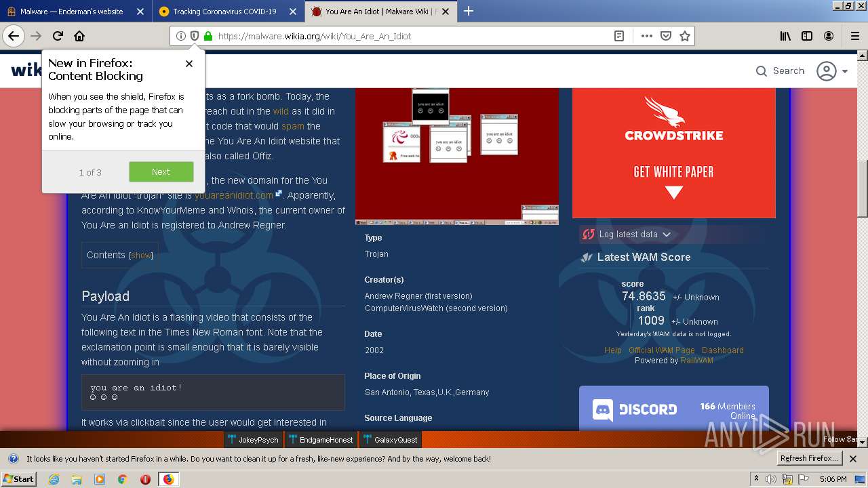Viewport: 868px width, 488px height.
Task: Click the CrowdStrike Get White Paper ad
Action: click(x=674, y=153)
